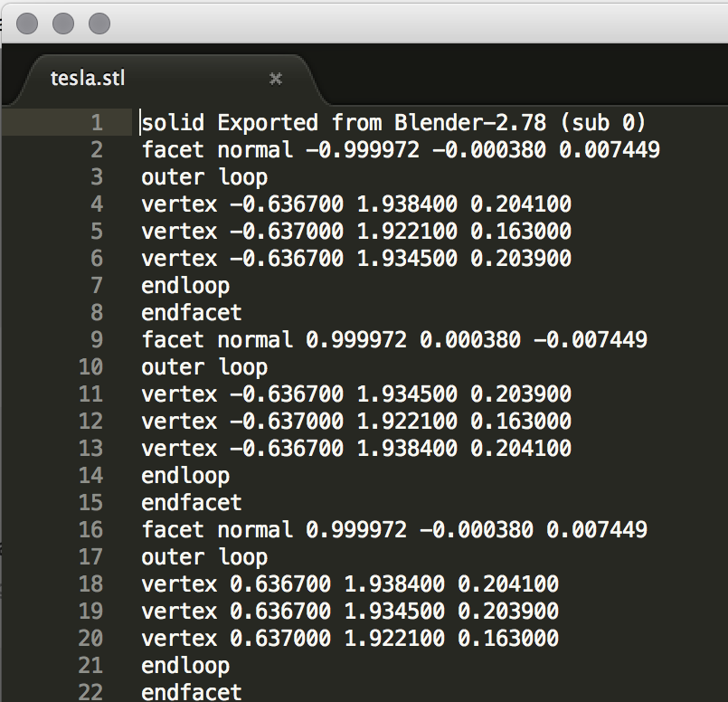Click 'facet normal 0.999972 -0.000380 0.007449' line
728x702 pixels.
394,530
